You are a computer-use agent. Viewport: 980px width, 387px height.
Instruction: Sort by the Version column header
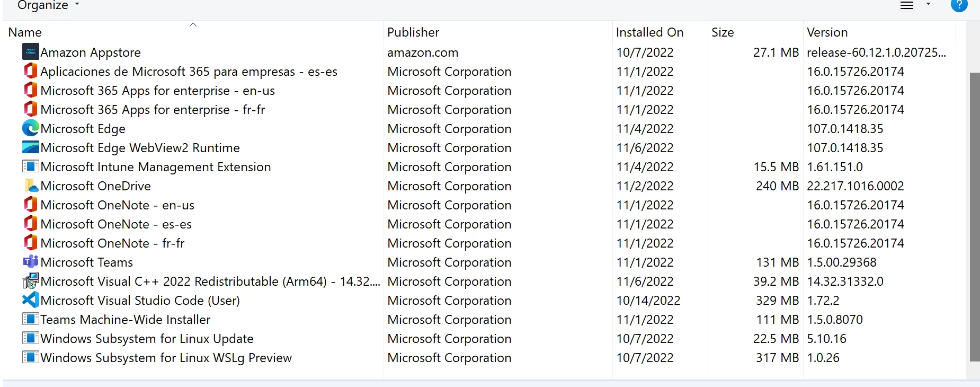(827, 32)
